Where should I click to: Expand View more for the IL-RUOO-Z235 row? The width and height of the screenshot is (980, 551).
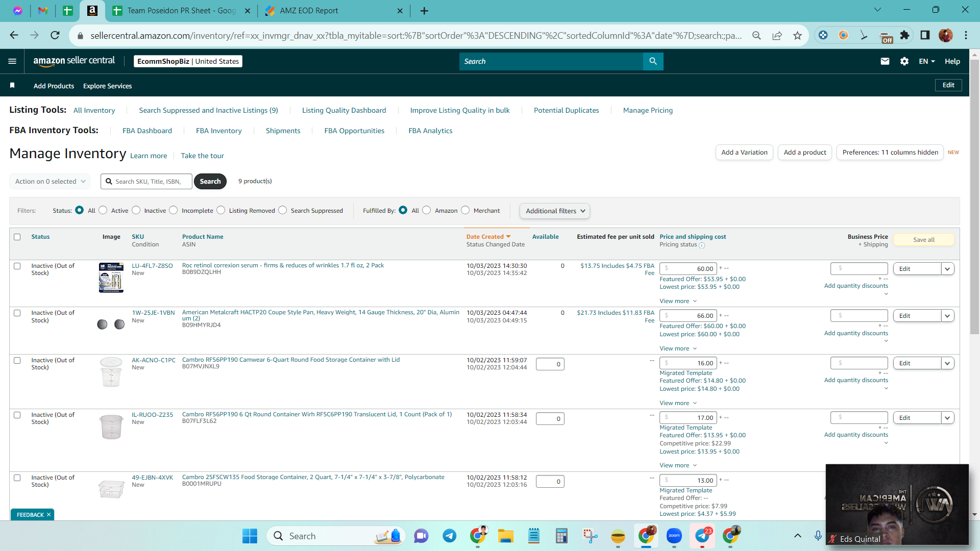tap(678, 465)
